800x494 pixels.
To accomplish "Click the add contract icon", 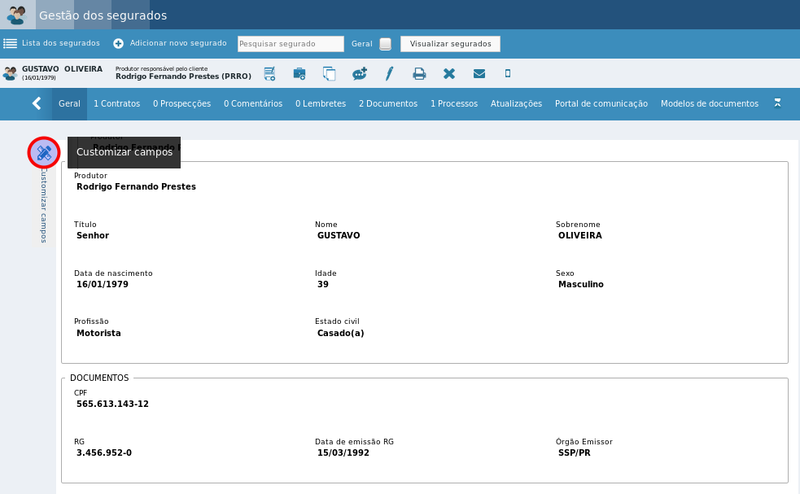I will [269, 73].
